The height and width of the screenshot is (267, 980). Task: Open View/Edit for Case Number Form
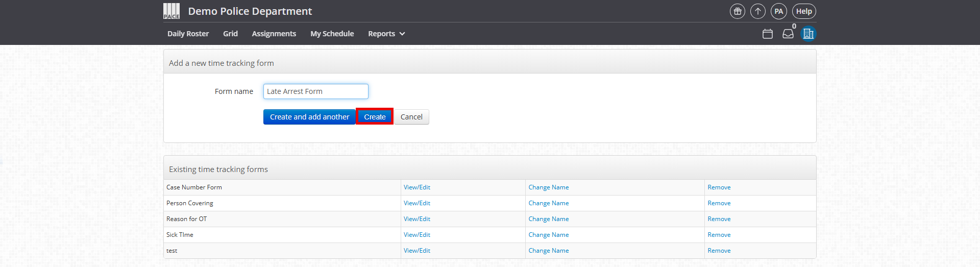pos(417,187)
